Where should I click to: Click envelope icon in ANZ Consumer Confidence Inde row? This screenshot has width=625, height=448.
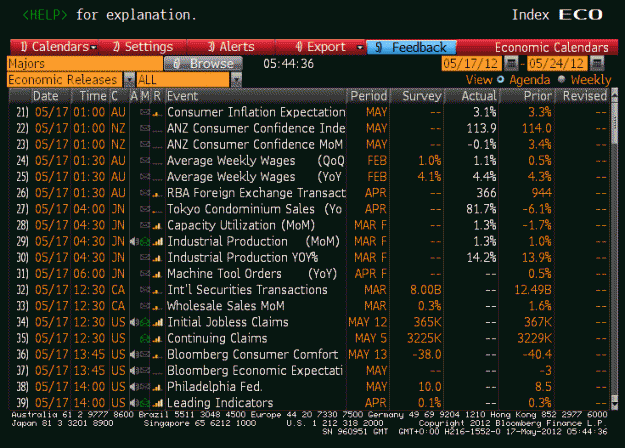145,128
